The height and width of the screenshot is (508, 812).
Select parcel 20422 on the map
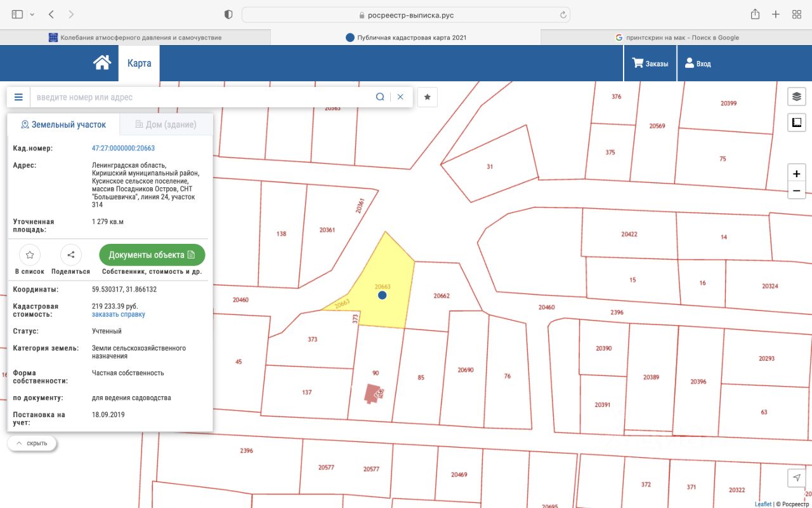tap(629, 234)
